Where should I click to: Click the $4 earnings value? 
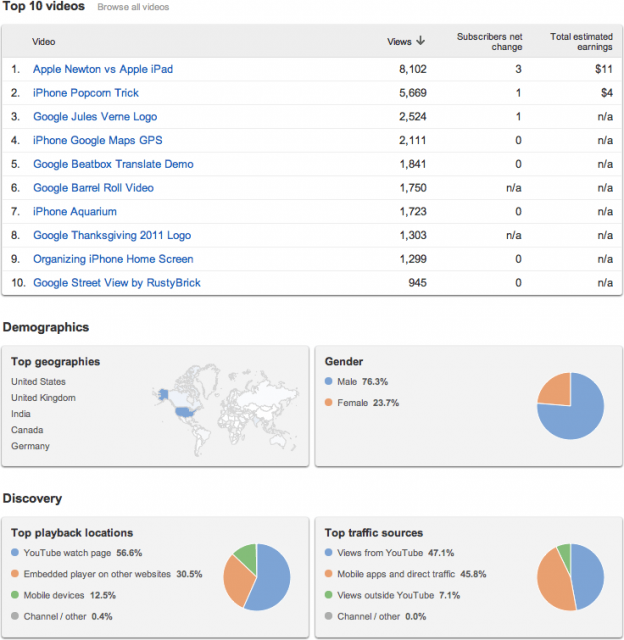point(606,93)
